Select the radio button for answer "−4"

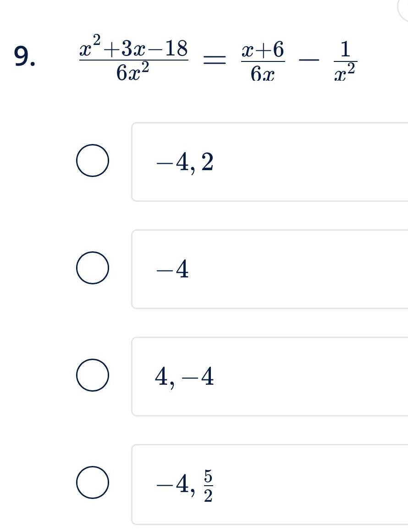(x=93, y=268)
